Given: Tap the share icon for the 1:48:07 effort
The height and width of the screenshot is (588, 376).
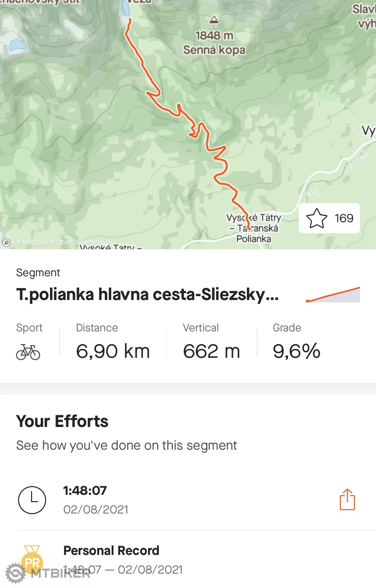Looking at the screenshot, I should tap(347, 499).
